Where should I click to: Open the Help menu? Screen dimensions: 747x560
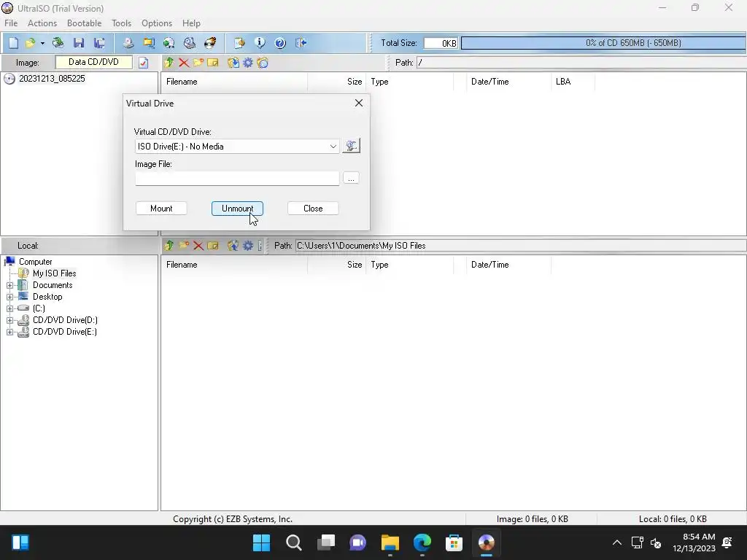[x=191, y=23]
